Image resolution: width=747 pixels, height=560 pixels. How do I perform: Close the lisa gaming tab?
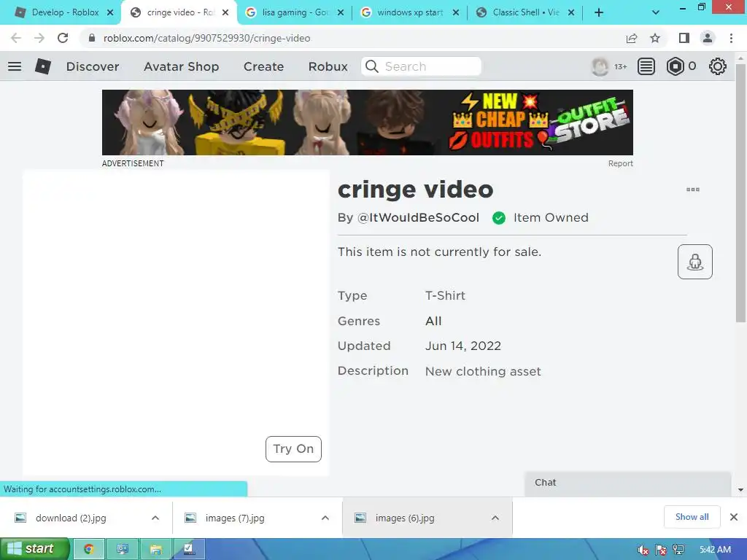tap(341, 13)
